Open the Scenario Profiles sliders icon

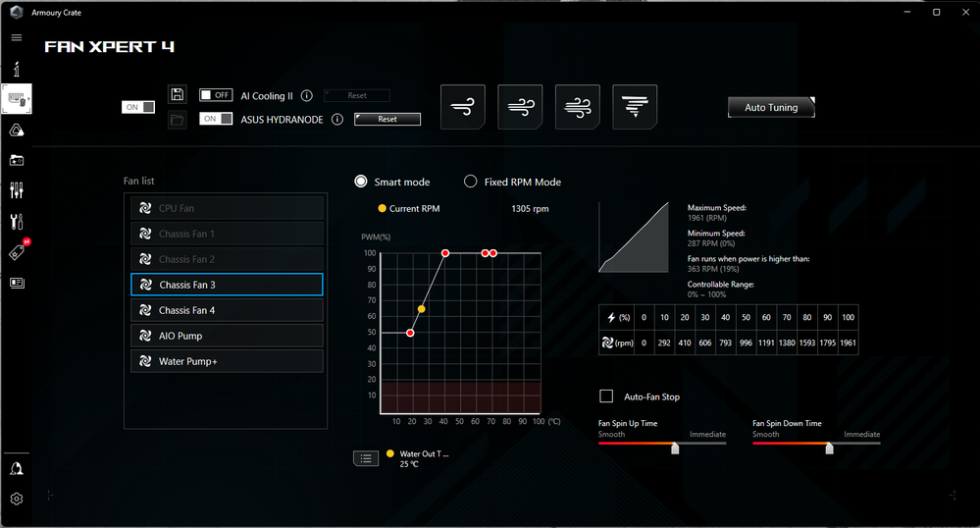pyautogui.click(x=17, y=190)
